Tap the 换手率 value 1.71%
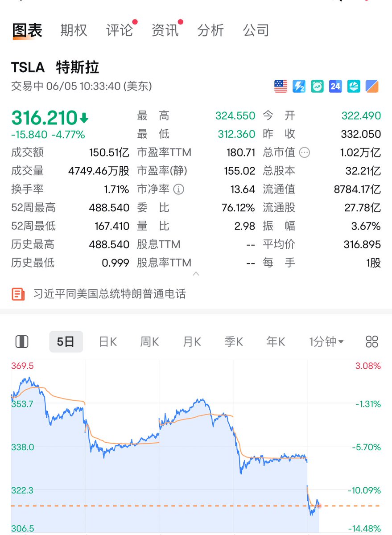The width and height of the screenshot is (392, 535). click(117, 189)
